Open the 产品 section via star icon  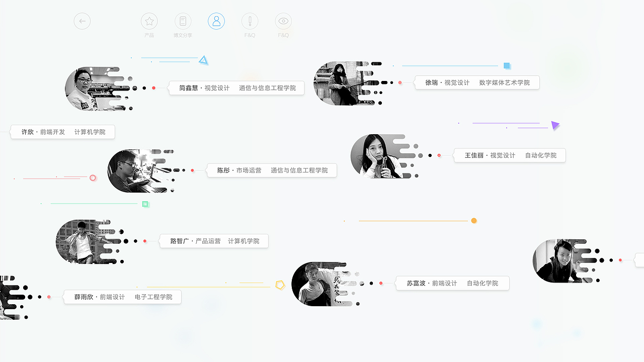149,21
